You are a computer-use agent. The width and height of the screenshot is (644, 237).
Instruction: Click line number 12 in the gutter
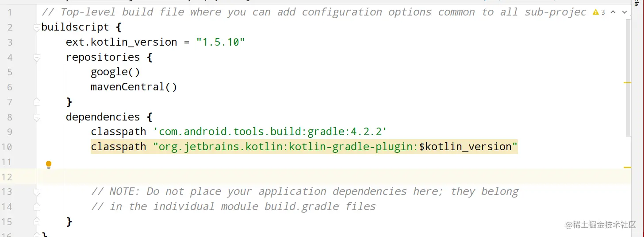coord(8,177)
